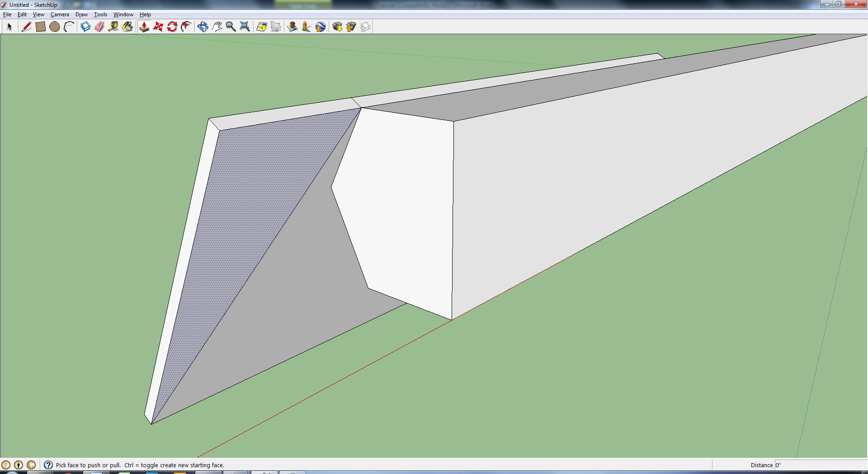Select the Arc tool
The height and width of the screenshot is (474, 868).
(69, 27)
